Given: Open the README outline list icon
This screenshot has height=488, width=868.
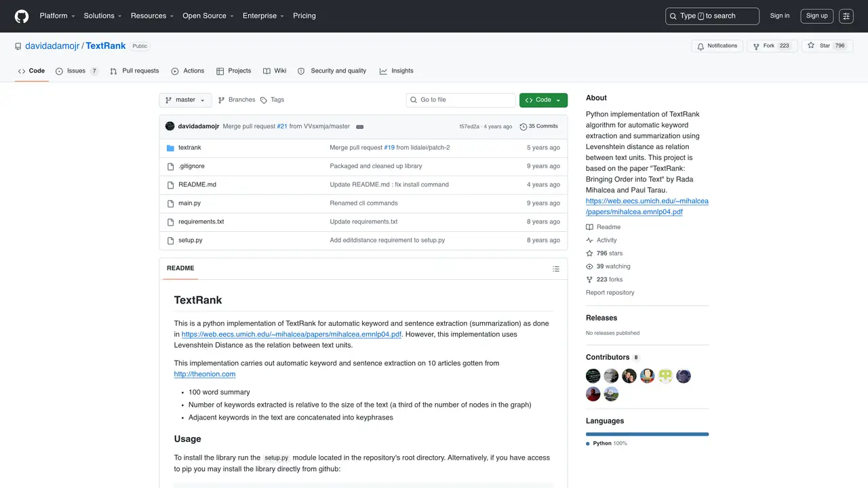Looking at the screenshot, I should point(556,268).
